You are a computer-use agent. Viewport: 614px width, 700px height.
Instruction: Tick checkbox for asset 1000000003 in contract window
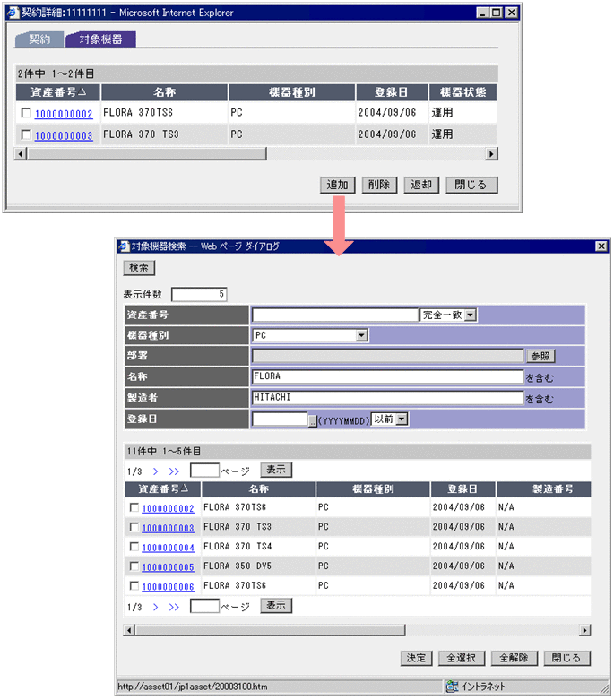[26, 134]
